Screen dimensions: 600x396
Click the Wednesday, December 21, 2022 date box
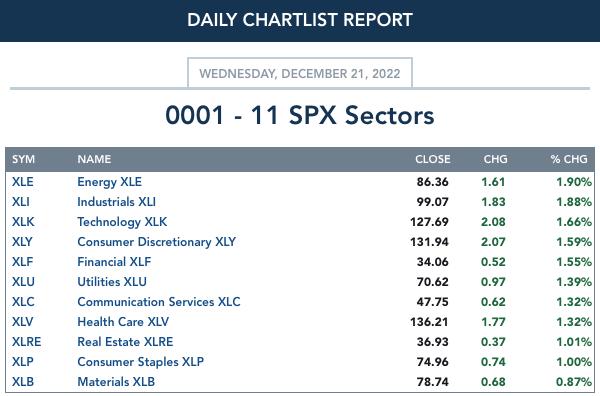(300, 73)
